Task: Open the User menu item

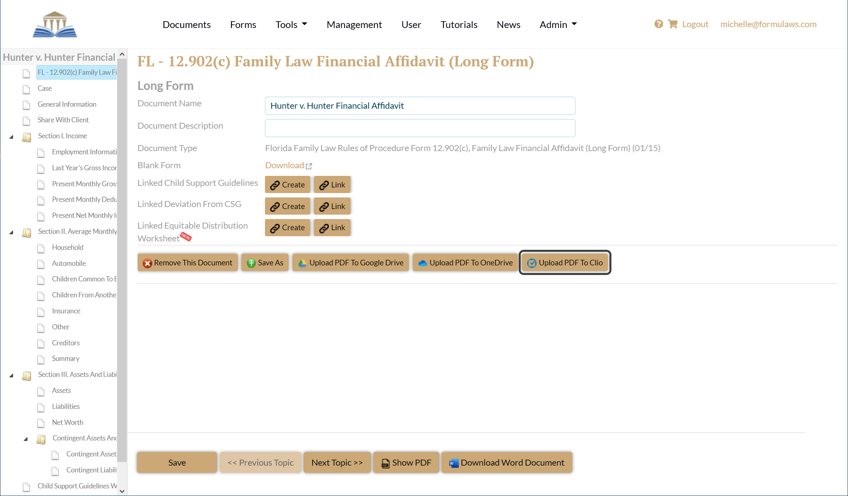Action: point(411,24)
